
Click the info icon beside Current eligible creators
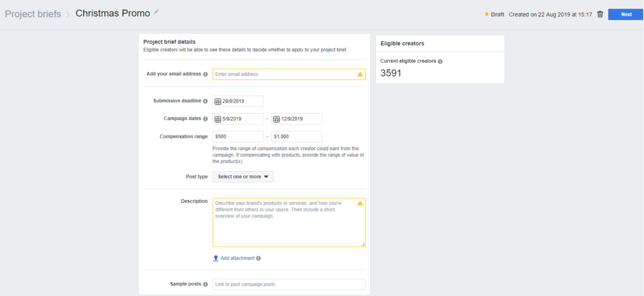click(440, 61)
